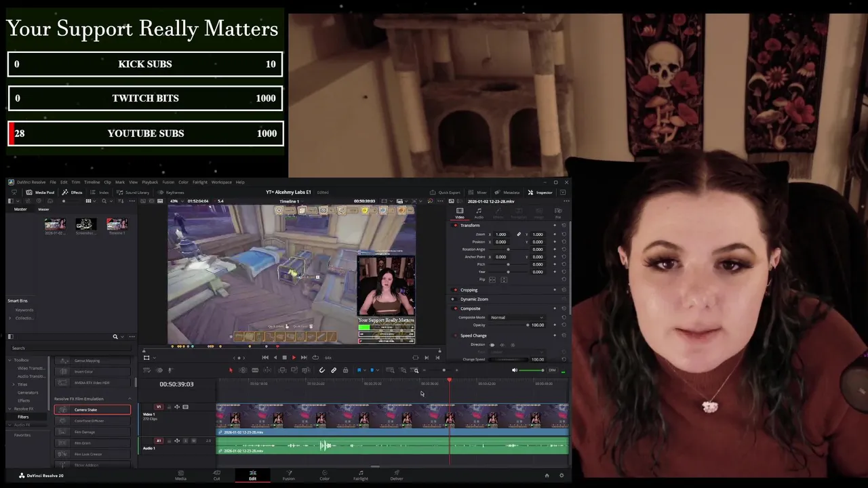Open the Inspector expand dropdown button
Image resolution: width=868 pixels, height=488 pixels.
(562, 192)
